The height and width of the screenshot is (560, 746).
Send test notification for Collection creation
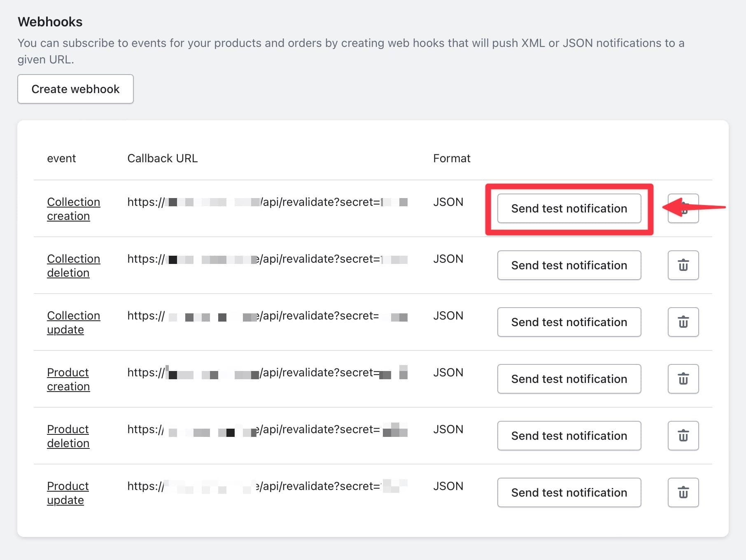pos(569,208)
